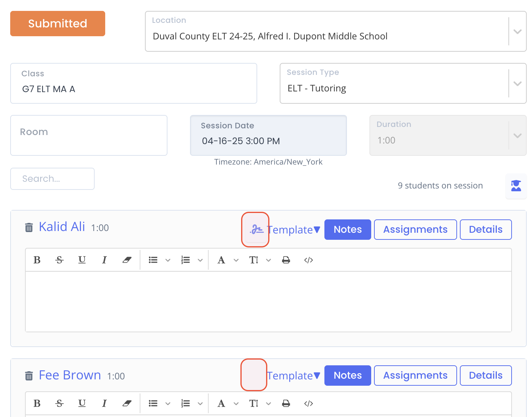Expand font color options in Kalid Ali editor
This screenshot has width=532, height=417.
(236, 260)
